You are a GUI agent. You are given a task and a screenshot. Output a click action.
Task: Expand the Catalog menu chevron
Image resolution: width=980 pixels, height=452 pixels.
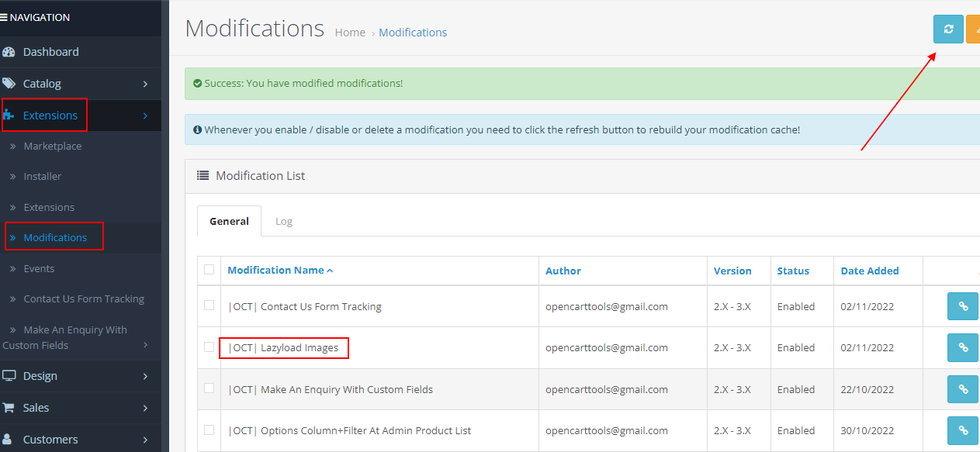coord(146,84)
